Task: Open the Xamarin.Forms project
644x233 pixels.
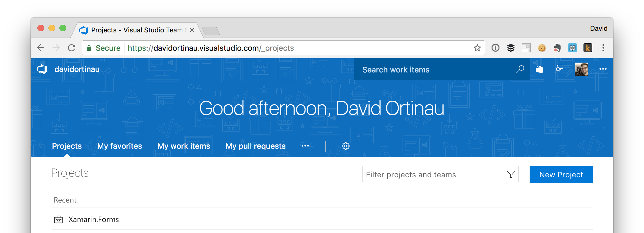Action: coord(93,220)
